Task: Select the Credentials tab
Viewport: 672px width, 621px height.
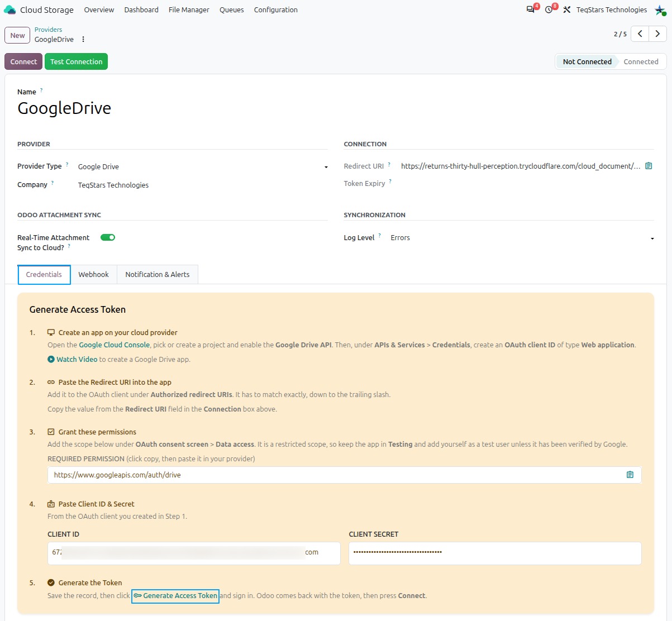Action: (x=44, y=274)
